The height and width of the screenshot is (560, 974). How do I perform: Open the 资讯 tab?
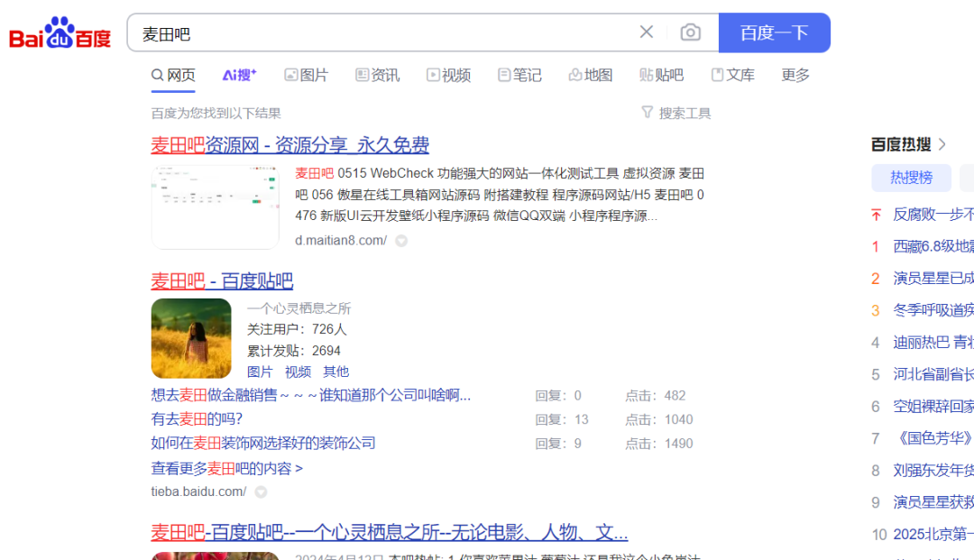[x=377, y=75]
